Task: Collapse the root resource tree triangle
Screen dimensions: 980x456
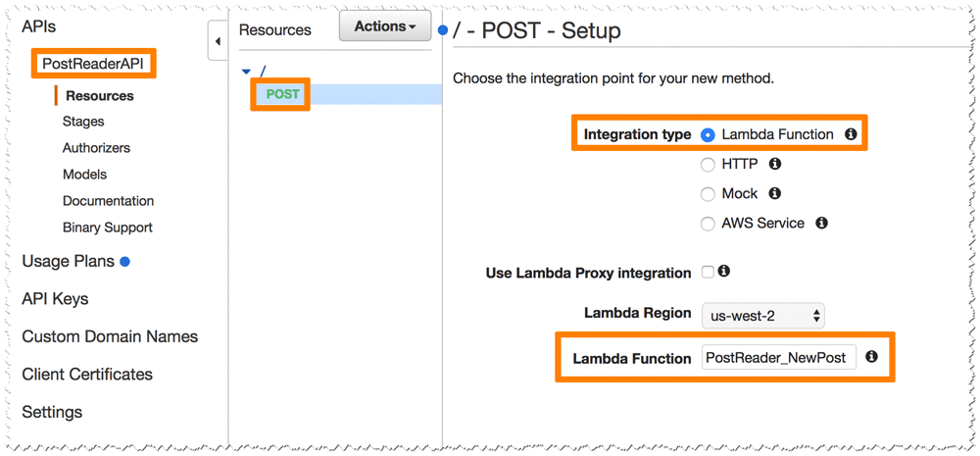Action: click(x=247, y=72)
